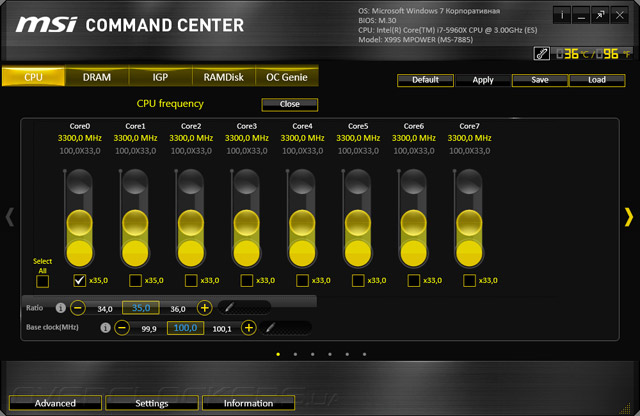Click the thermometer temperature icon
This screenshot has width=640, height=416.
pos(542,53)
